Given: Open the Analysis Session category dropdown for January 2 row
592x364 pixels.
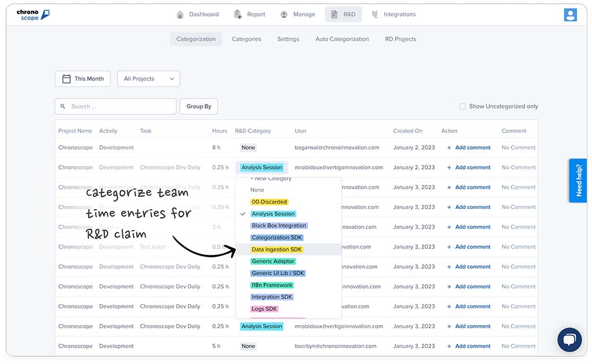Looking at the screenshot, I should [x=262, y=167].
